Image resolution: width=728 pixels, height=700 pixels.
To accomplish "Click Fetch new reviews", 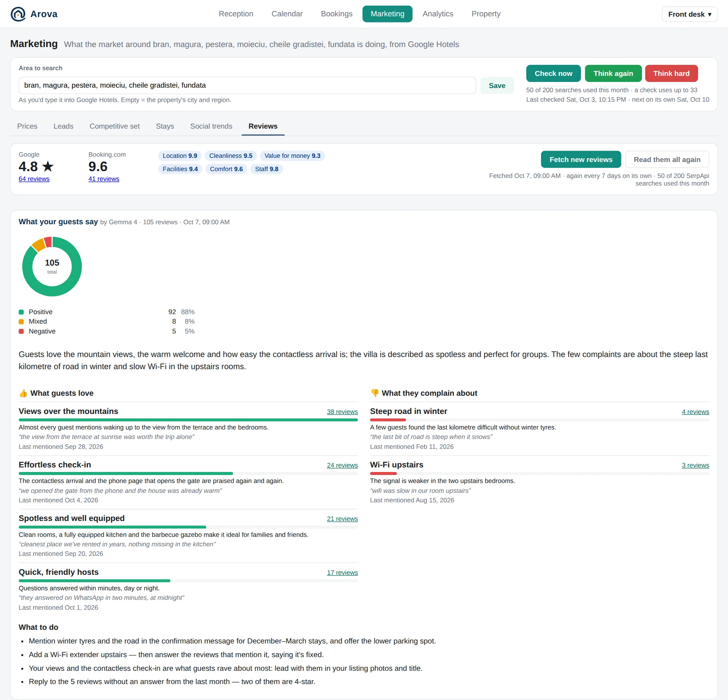I will [581, 159].
